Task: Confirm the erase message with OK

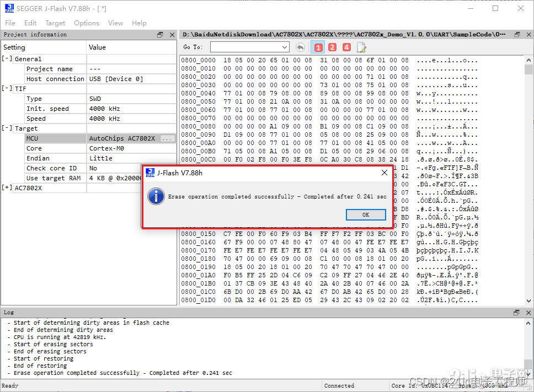Action: 366,214
